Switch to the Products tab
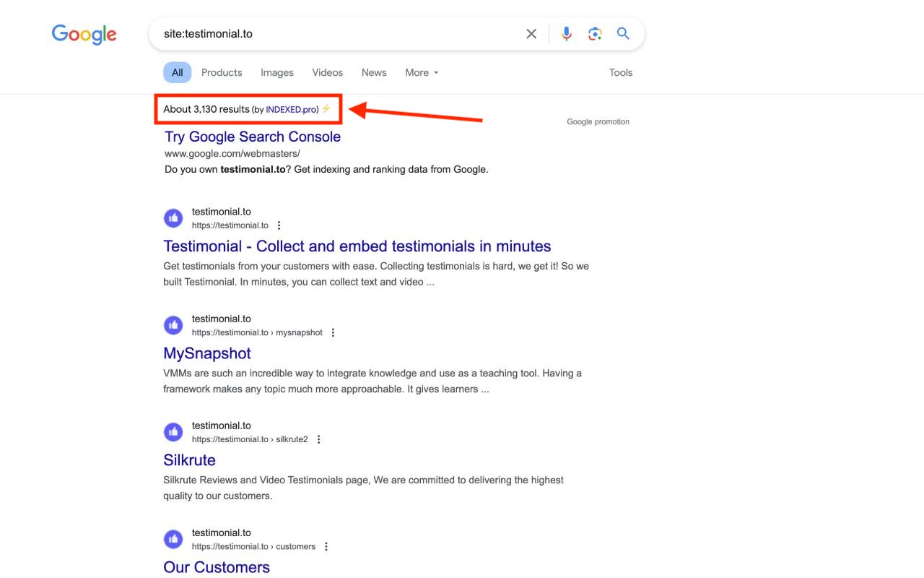The image size is (924, 578). (x=222, y=72)
